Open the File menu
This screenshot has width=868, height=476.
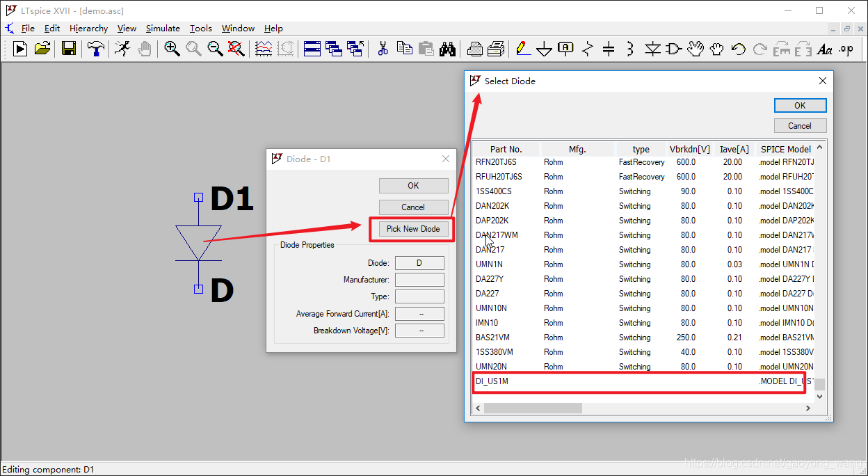click(28, 29)
